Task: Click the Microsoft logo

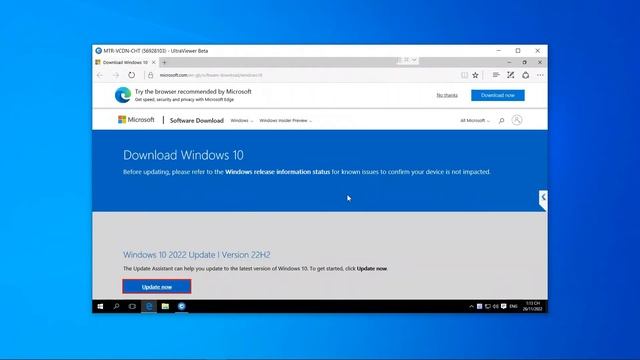Action: point(136,120)
